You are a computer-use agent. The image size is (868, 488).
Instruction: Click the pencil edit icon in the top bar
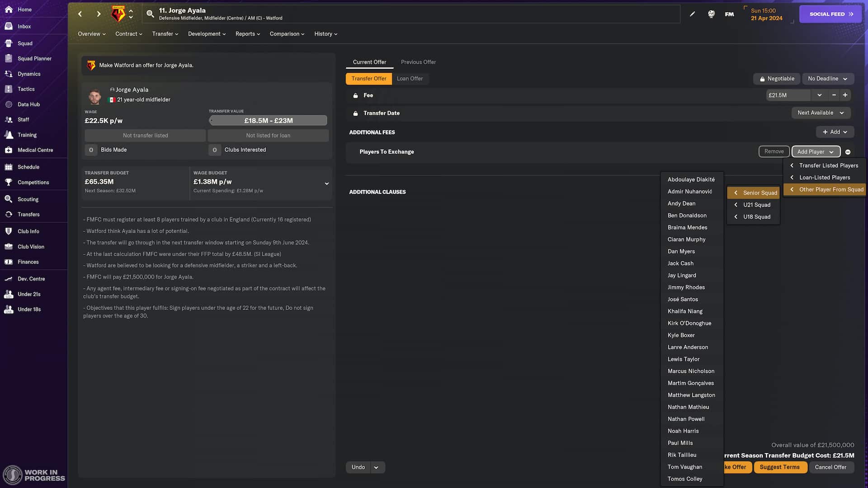692,14
